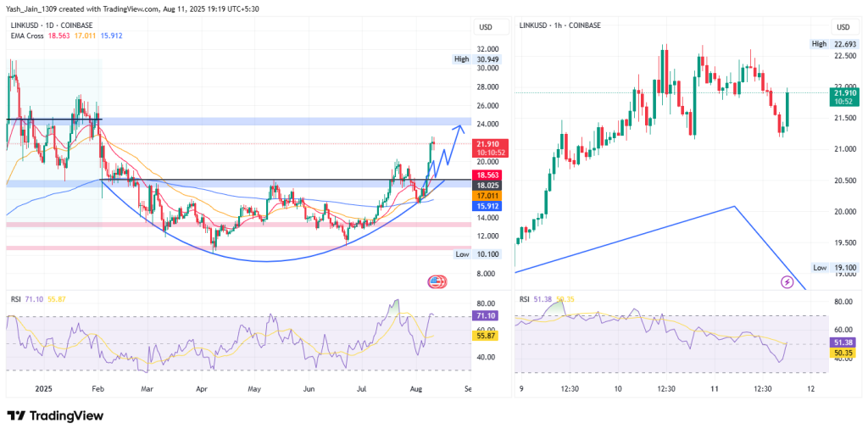
Task: Click the yellow 55.87 RSI average tag
Action: point(485,337)
